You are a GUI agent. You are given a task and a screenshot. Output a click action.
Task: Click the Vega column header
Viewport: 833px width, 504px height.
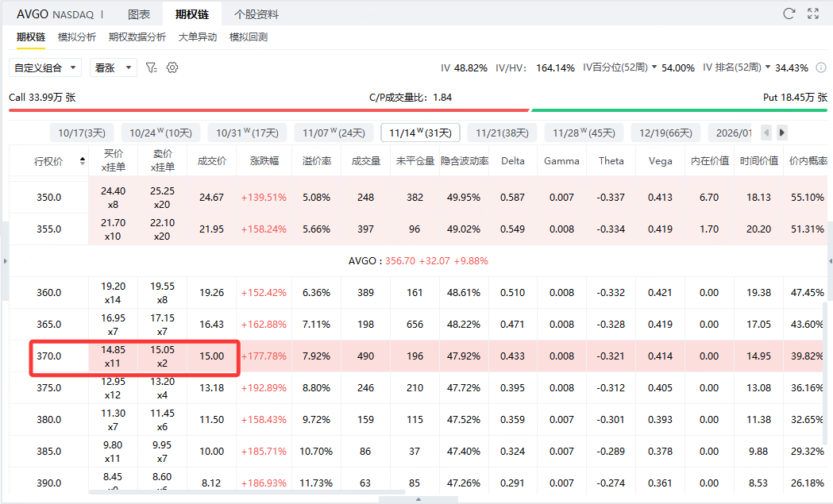[661, 161]
